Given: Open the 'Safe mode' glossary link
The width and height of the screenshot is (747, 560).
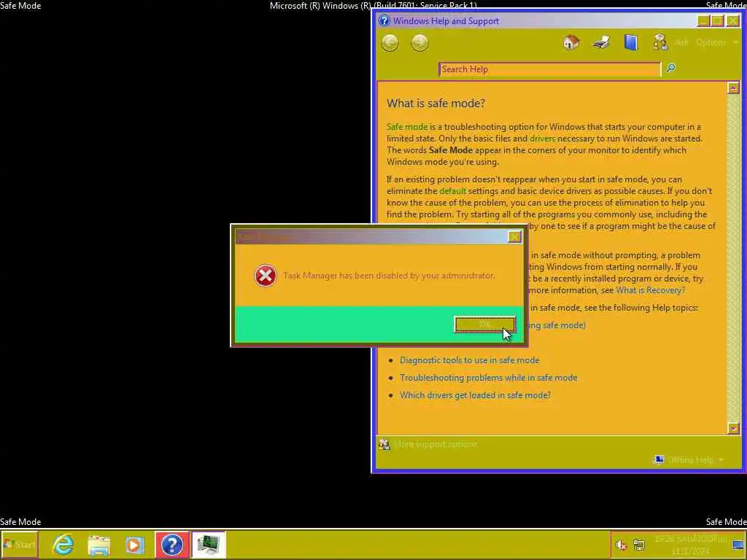Looking at the screenshot, I should coord(407,127).
